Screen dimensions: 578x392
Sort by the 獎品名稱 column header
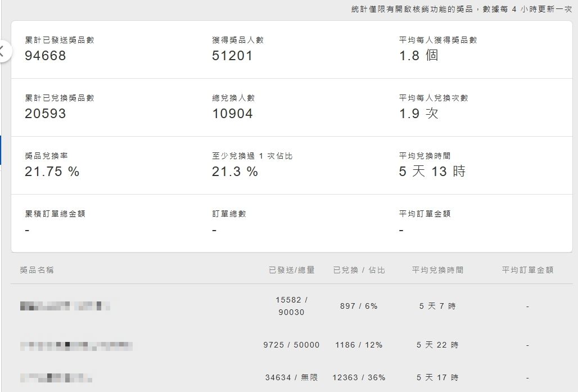click(37, 270)
